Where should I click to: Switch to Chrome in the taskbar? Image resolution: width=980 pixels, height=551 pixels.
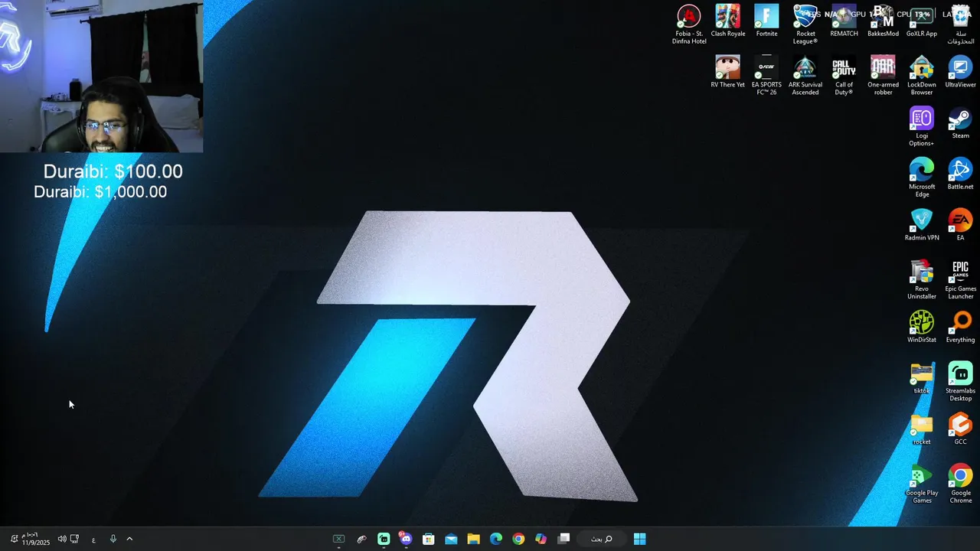[x=518, y=539]
